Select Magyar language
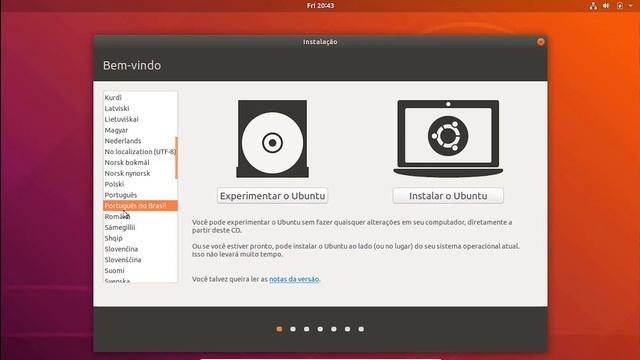This screenshot has height=360, width=640. tap(140, 130)
